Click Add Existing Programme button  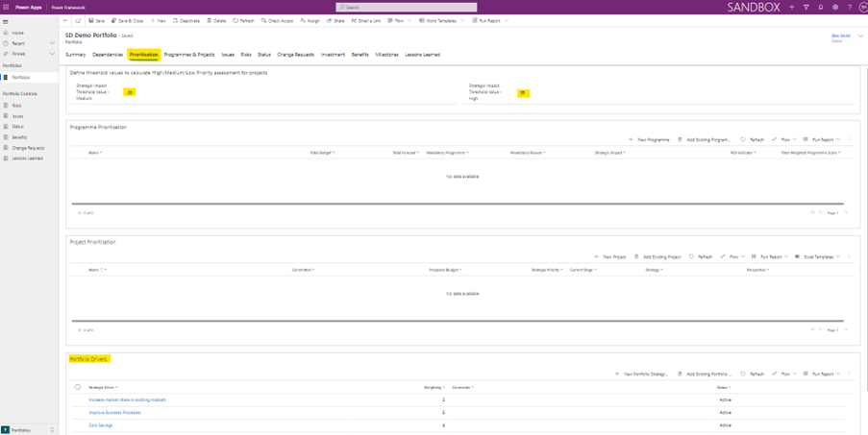pos(705,140)
